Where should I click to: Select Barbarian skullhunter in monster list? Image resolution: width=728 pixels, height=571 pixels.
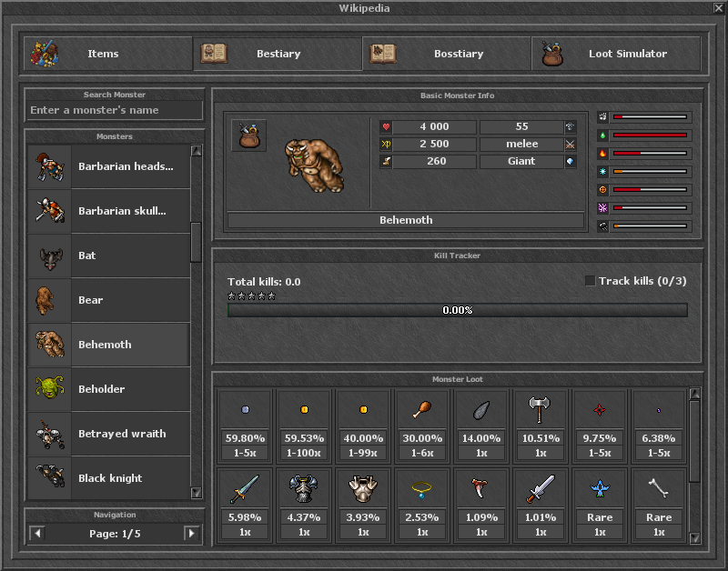[108, 211]
